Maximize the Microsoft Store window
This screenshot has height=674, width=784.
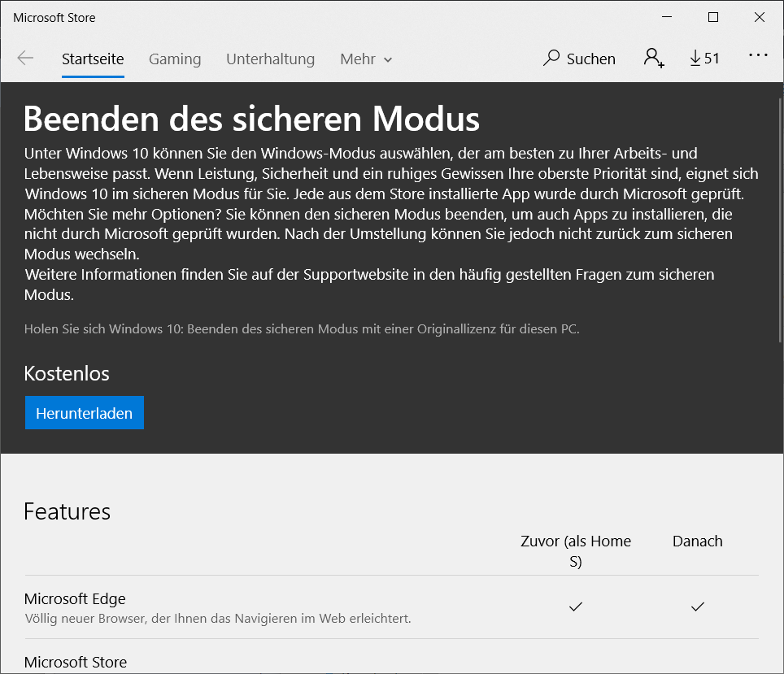[x=713, y=17]
